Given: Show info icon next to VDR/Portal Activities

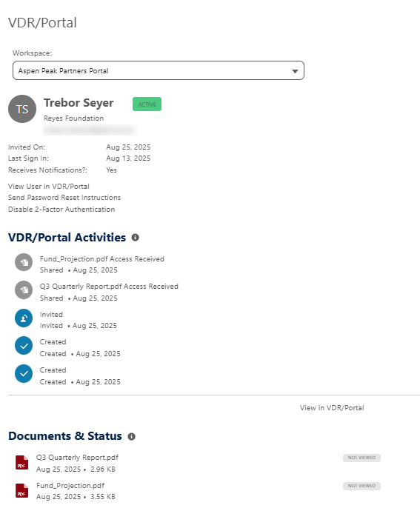Looking at the screenshot, I should click(135, 238).
